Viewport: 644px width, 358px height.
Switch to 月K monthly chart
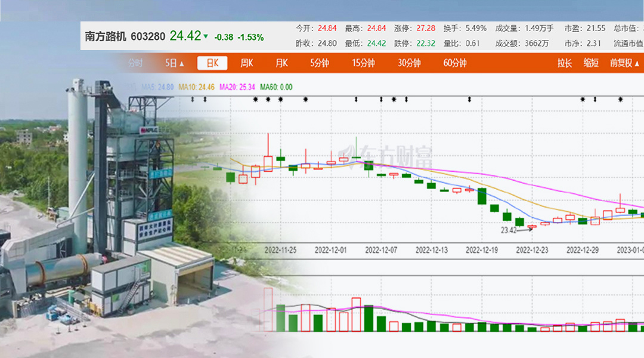coord(281,63)
